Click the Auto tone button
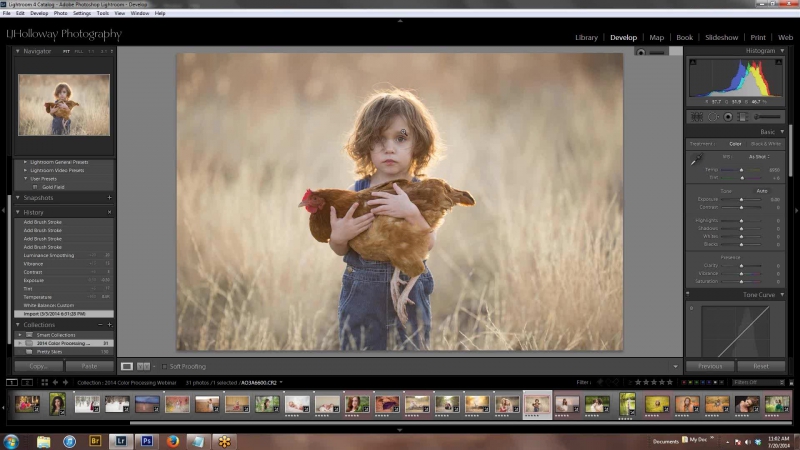Screen dimensions: 800x450 point(762,191)
